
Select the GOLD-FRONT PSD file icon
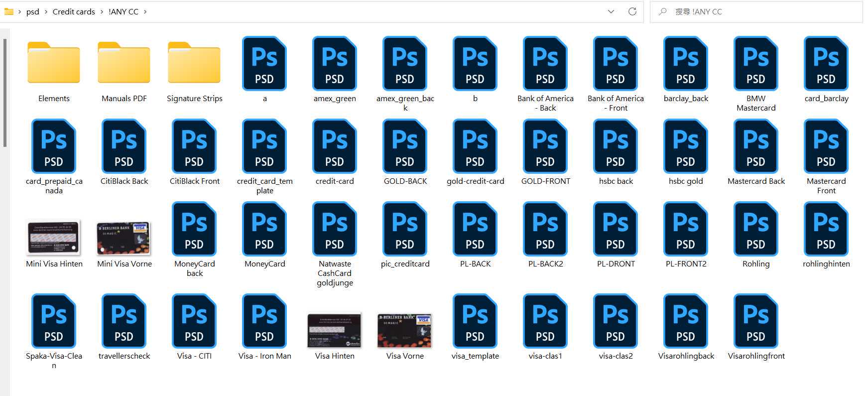tap(545, 146)
